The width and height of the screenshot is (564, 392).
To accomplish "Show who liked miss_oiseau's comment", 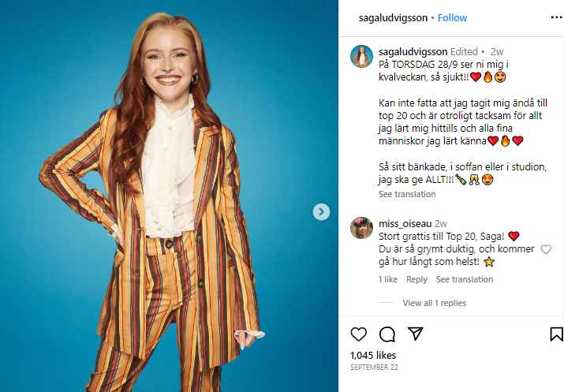I will pos(388,279).
